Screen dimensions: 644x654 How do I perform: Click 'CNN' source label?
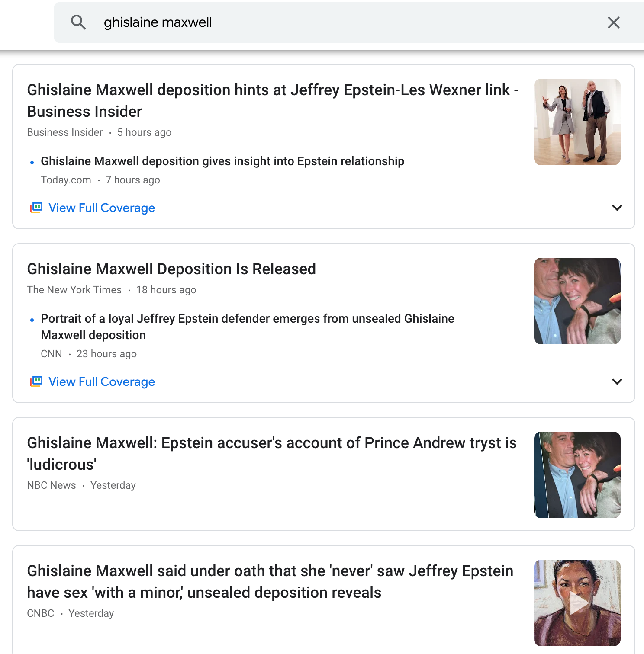point(52,354)
